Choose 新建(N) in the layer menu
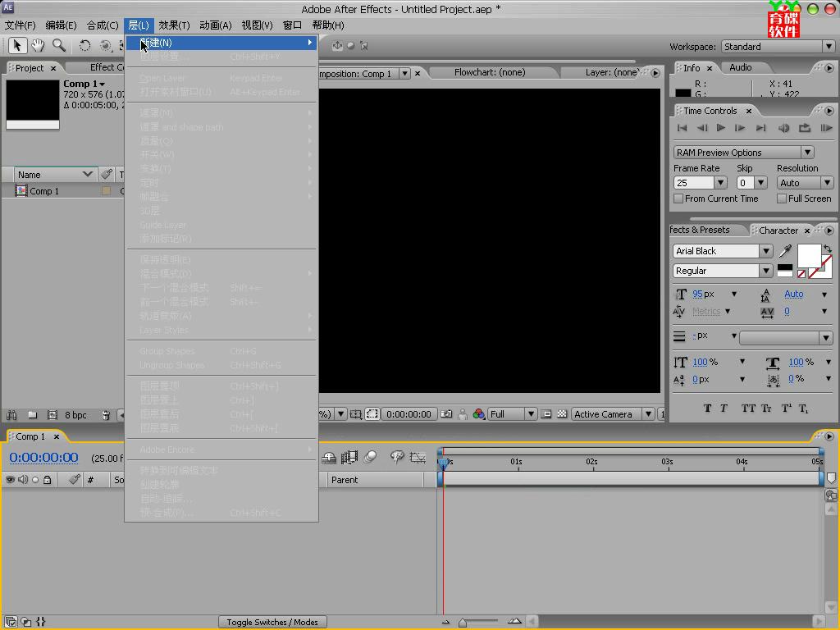Image resolution: width=840 pixels, height=630 pixels. pyautogui.click(x=221, y=43)
